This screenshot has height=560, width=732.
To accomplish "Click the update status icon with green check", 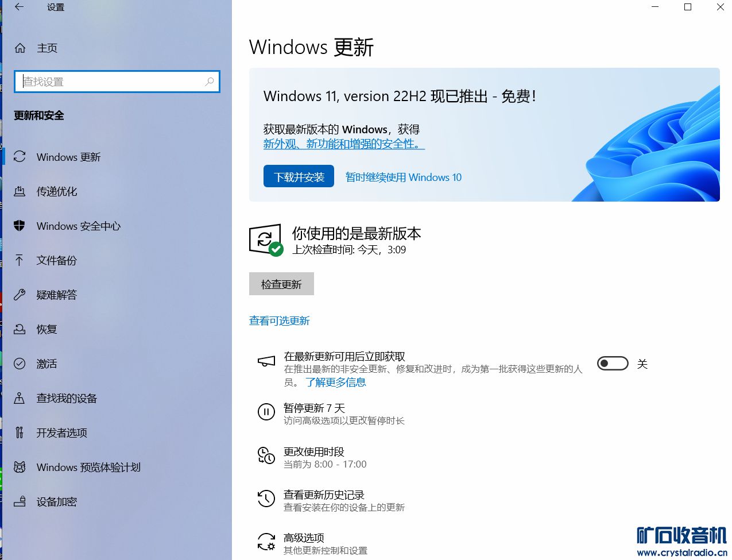I will [266, 240].
